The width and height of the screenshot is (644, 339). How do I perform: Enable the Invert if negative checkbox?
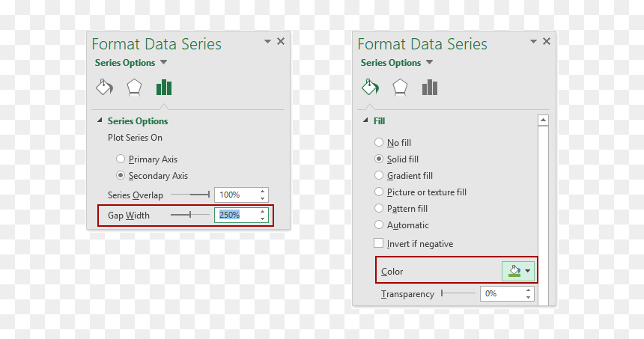[379, 243]
